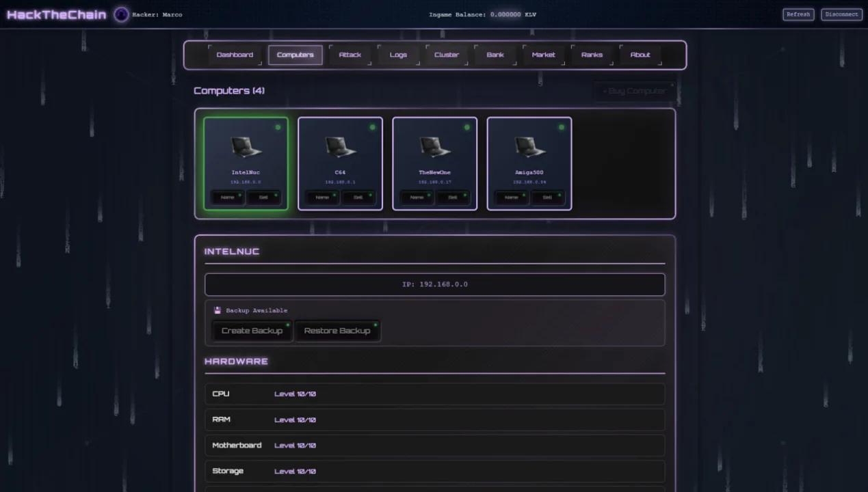The height and width of the screenshot is (492, 868).
Task: Click the CPU Level 10/10 progress row
Action: 434,394
